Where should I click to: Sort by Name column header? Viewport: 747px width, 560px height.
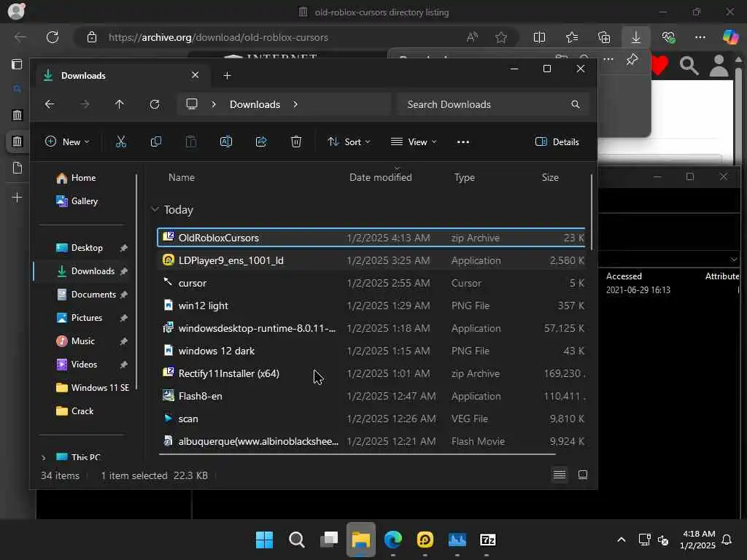pyautogui.click(x=182, y=177)
